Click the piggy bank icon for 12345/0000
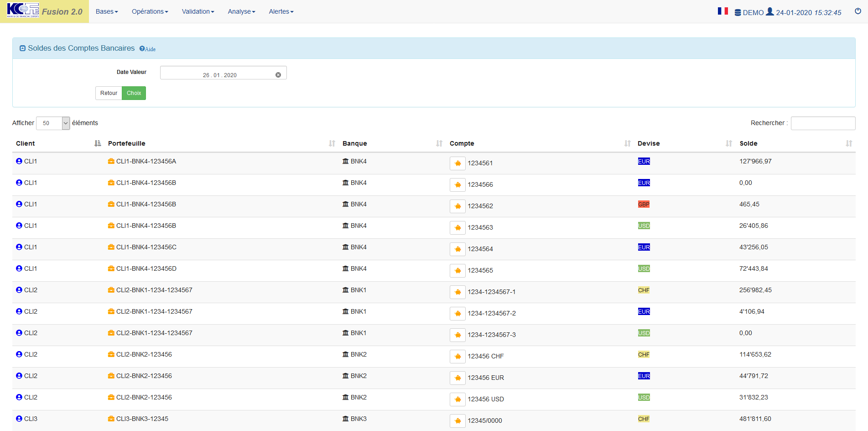 [457, 421]
